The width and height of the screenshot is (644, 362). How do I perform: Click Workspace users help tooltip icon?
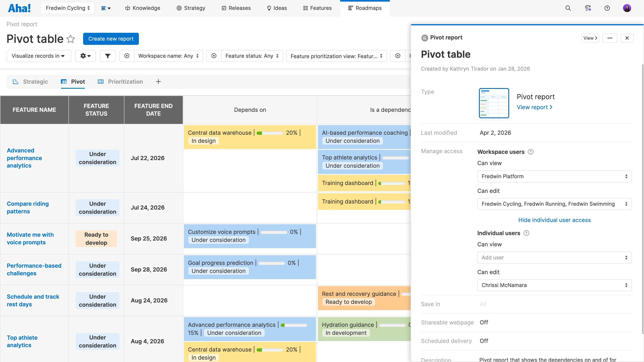click(530, 152)
